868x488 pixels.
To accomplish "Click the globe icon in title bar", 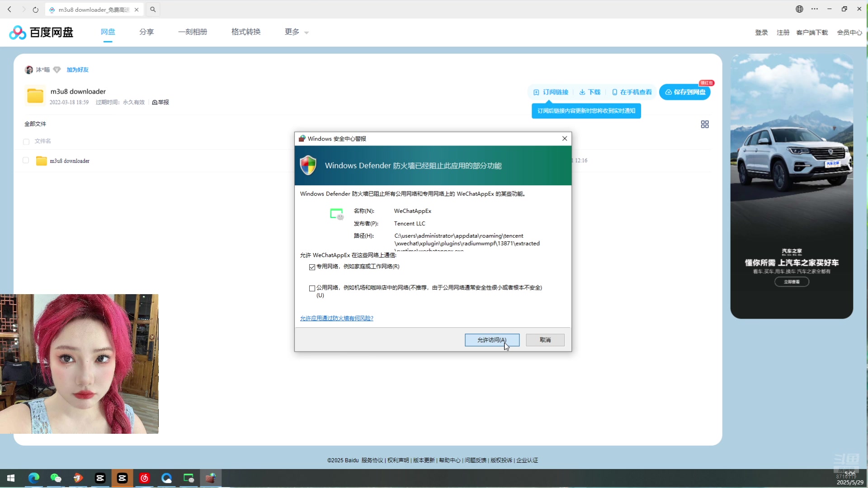I will 799,9.
